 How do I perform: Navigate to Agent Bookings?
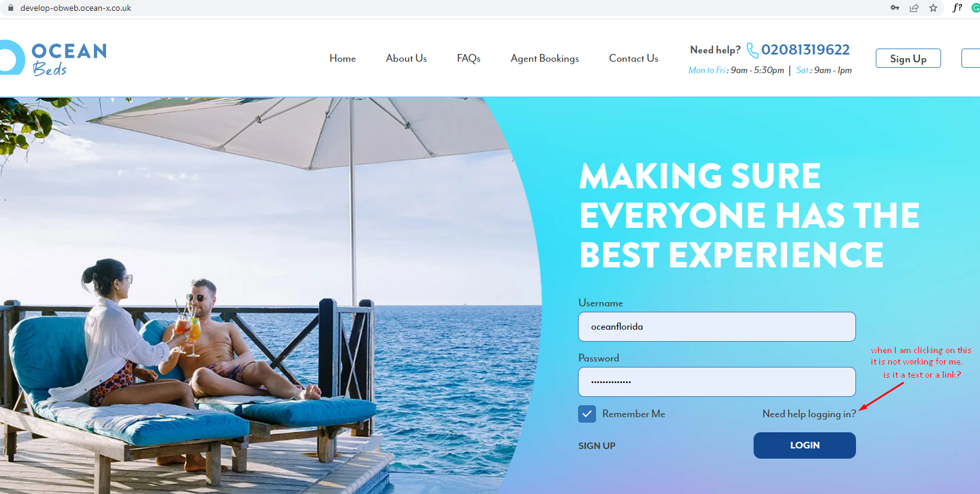point(545,58)
